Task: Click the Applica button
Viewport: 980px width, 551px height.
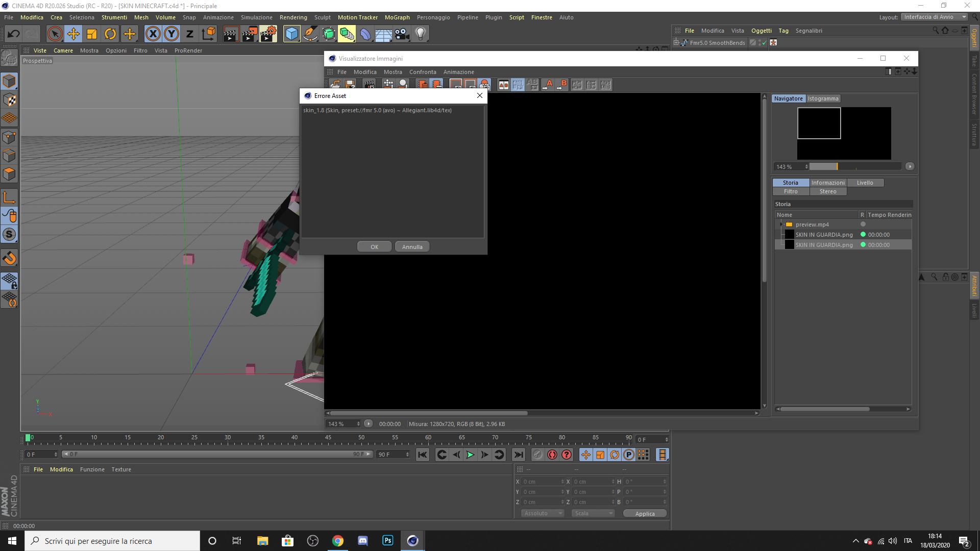Action: [645, 514]
